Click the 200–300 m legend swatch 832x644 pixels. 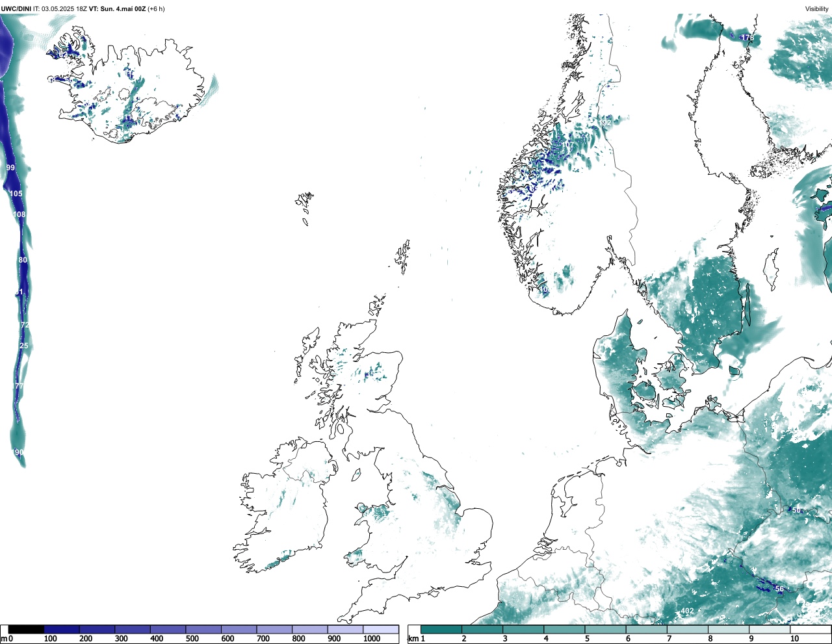[x=97, y=629]
